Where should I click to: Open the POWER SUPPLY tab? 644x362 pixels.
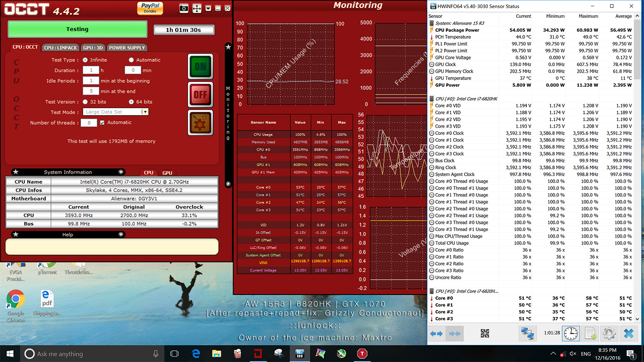point(127,47)
